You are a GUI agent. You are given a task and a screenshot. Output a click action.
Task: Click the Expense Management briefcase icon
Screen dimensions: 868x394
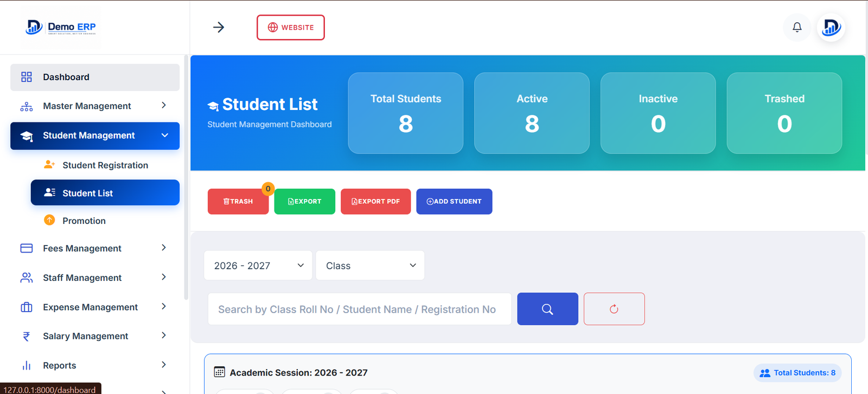tap(27, 307)
